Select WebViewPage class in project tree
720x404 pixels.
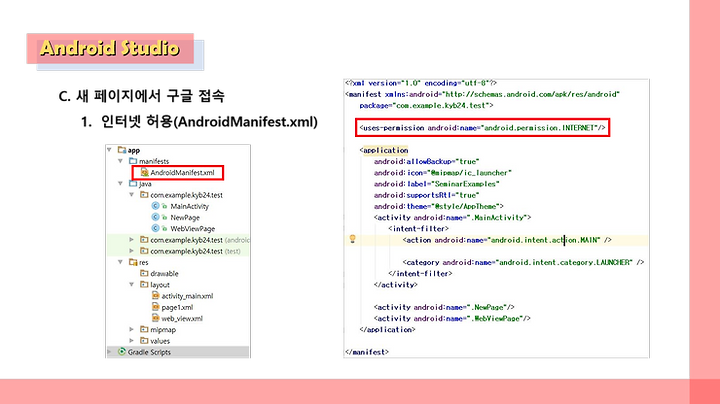(x=192, y=229)
